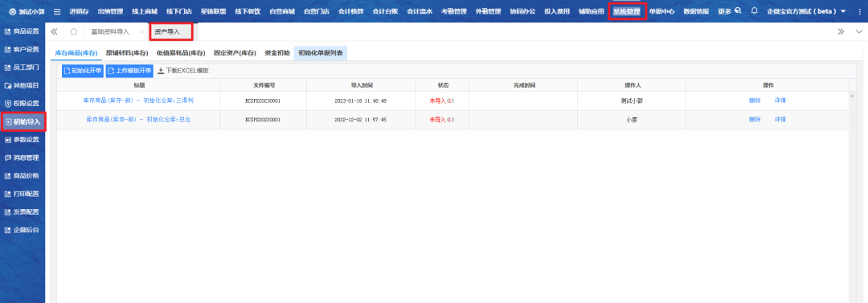868x303 pixels.
Task: Open the 进销存 top menu
Action: tap(79, 11)
